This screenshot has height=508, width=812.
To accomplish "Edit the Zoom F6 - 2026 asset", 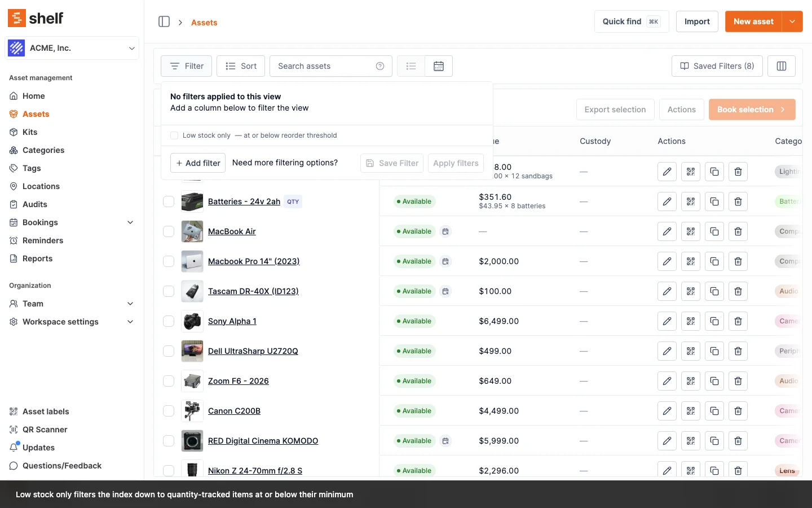I will pyautogui.click(x=667, y=381).
